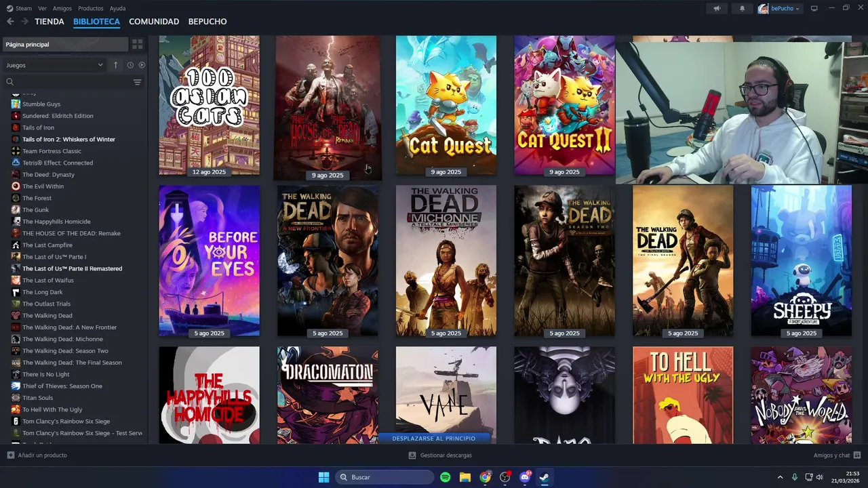Switch to Big Picture mode icon
Viewport: 868px width, 488px height.
(814, 8)
